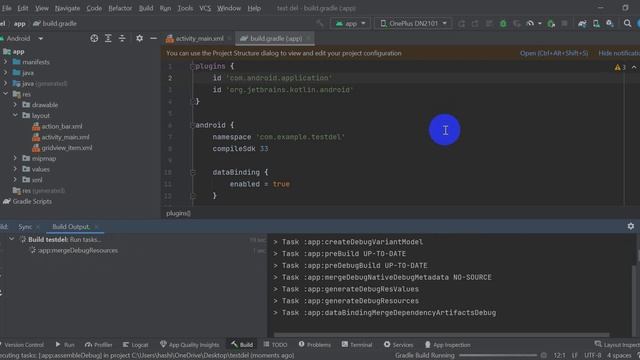The height and width of the screenshot is (360, 640).
Task: Click the Search Everywhere magnifier icon
Action: click(627, 24)
